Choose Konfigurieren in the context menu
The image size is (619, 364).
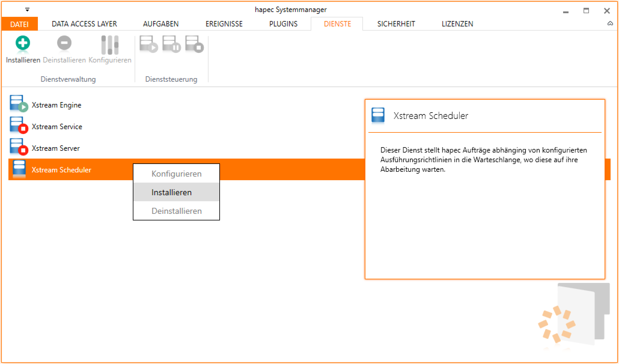pos(176,174)
